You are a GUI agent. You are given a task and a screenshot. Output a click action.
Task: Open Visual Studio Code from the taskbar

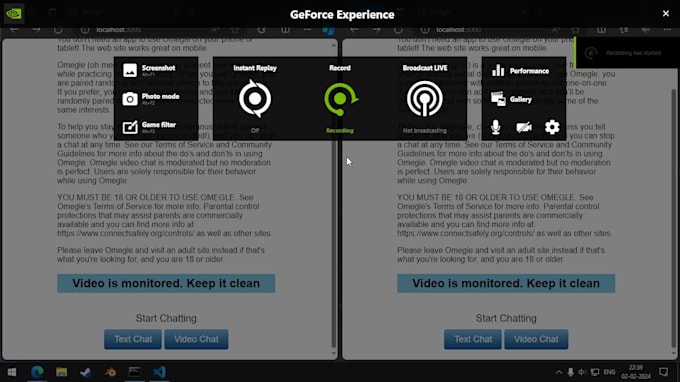click(159, 372)
